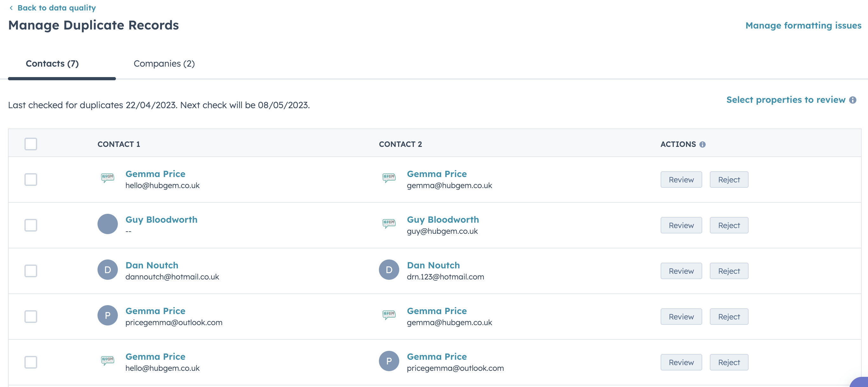Toggle the select-all checkbox in the table header
Viewport: 868px width, 387px height.
point(30,144)
